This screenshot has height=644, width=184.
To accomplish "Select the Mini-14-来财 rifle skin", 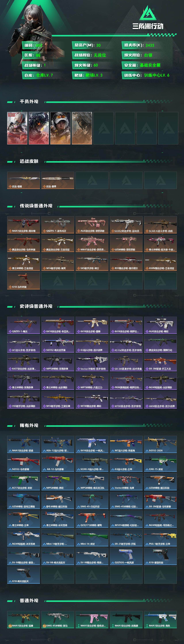I will click(x=92, y=538).
